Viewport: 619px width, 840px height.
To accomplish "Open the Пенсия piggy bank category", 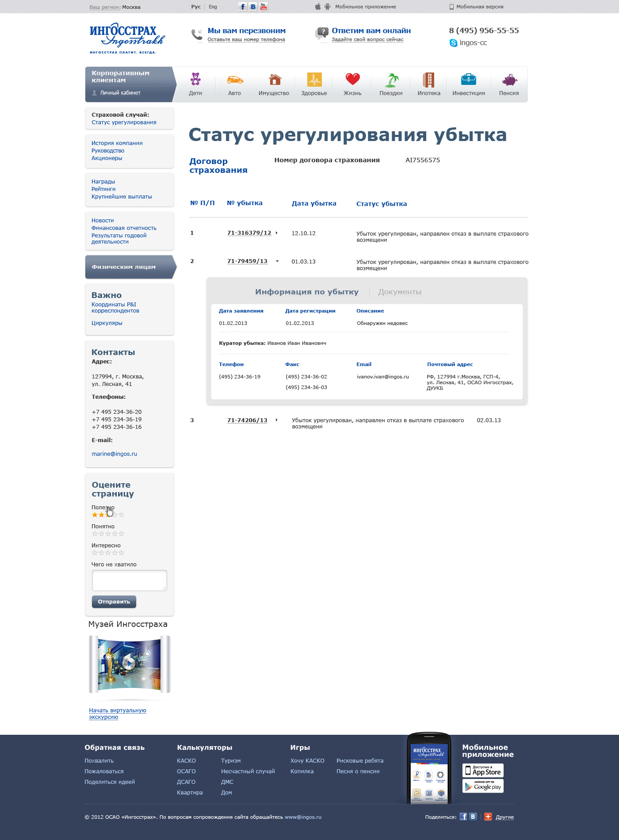I will coord(509,84).
